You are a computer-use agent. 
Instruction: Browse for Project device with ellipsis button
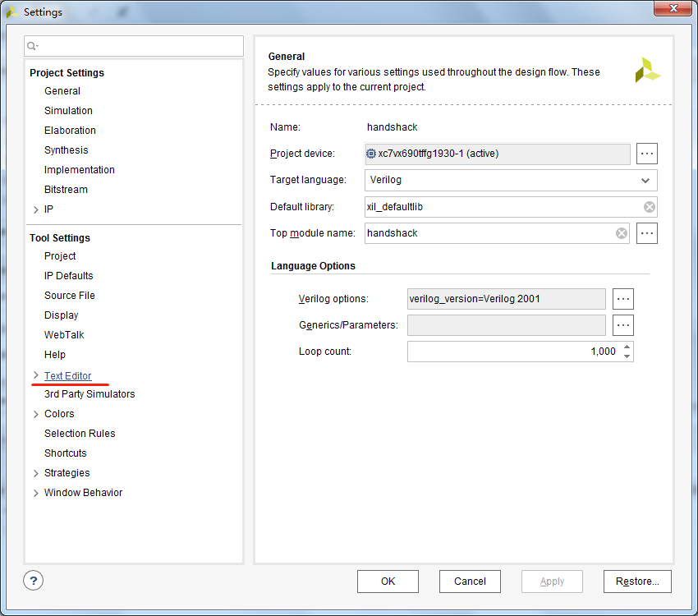(x=647, y=154)
